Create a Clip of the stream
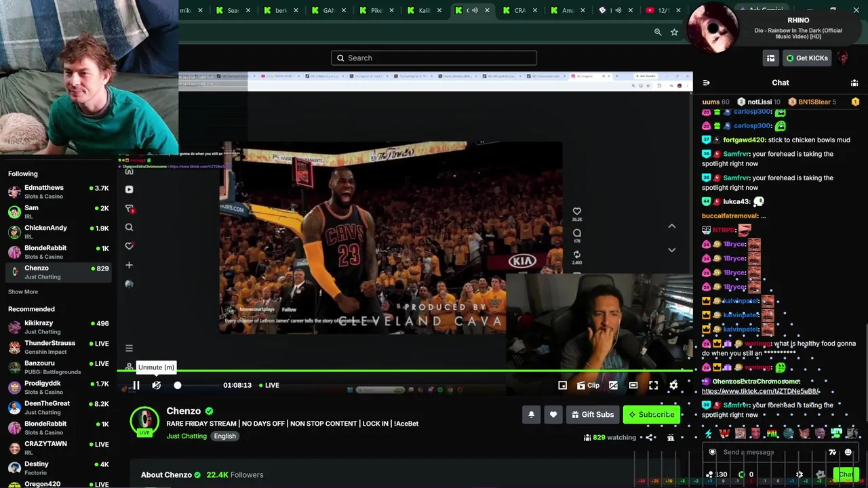This screenshot has height=488, width=868. tap(588, 385)
